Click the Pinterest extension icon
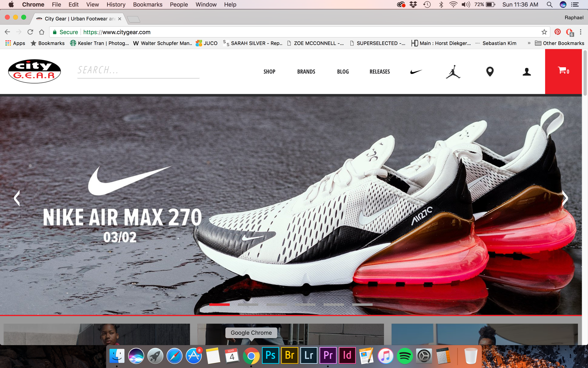Image resolution: width=588 pixels, height=368 pixels. pyautogui.click(x=558, y=32)
